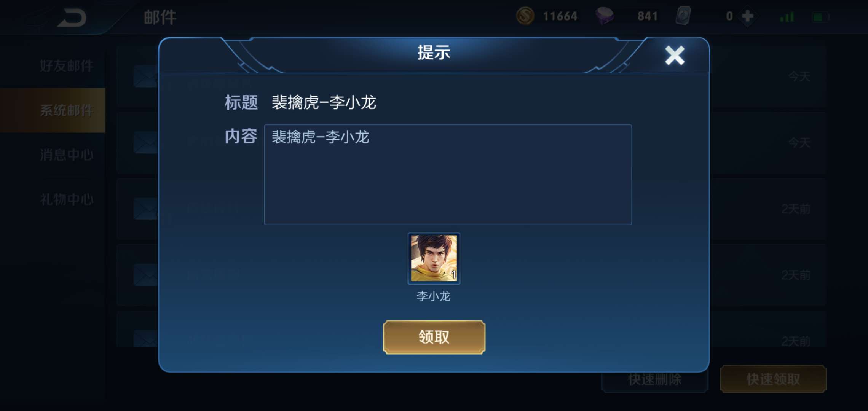Open the second mail envelope icon dated 今天
The image size is (868, 411).
146,143
